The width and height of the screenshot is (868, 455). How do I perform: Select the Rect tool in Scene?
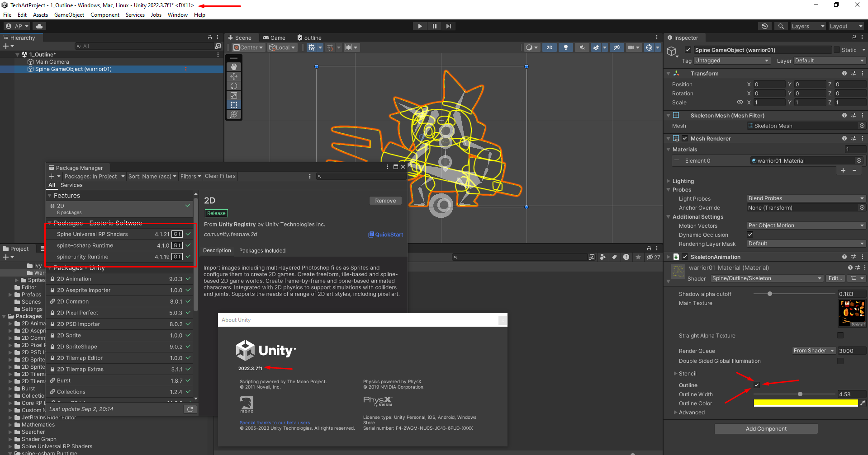[x=234, y=105]
